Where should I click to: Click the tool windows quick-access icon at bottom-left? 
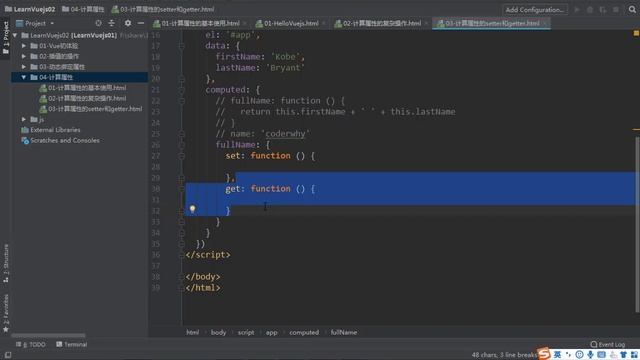click(x=8, y=355)
